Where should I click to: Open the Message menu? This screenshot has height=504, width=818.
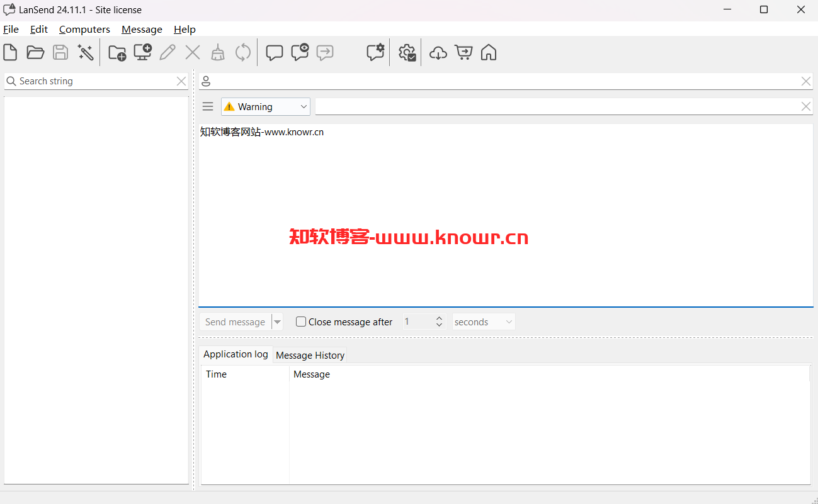(x=142, y=29)
